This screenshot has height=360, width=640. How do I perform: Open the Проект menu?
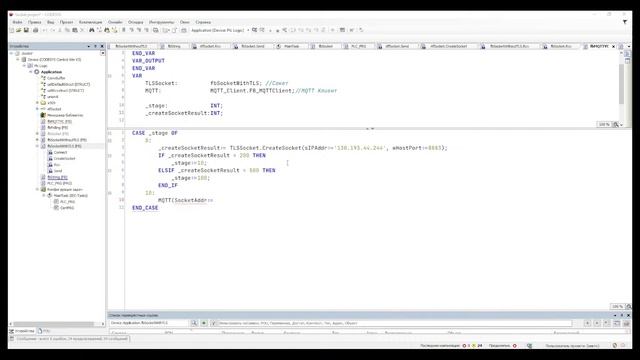pyautogui.click(x=67, y=22)
